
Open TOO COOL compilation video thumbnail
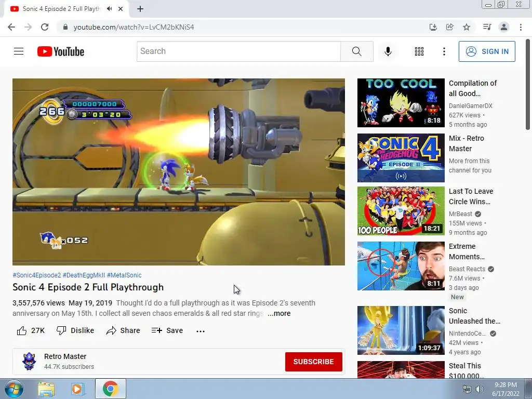point(401,103)
